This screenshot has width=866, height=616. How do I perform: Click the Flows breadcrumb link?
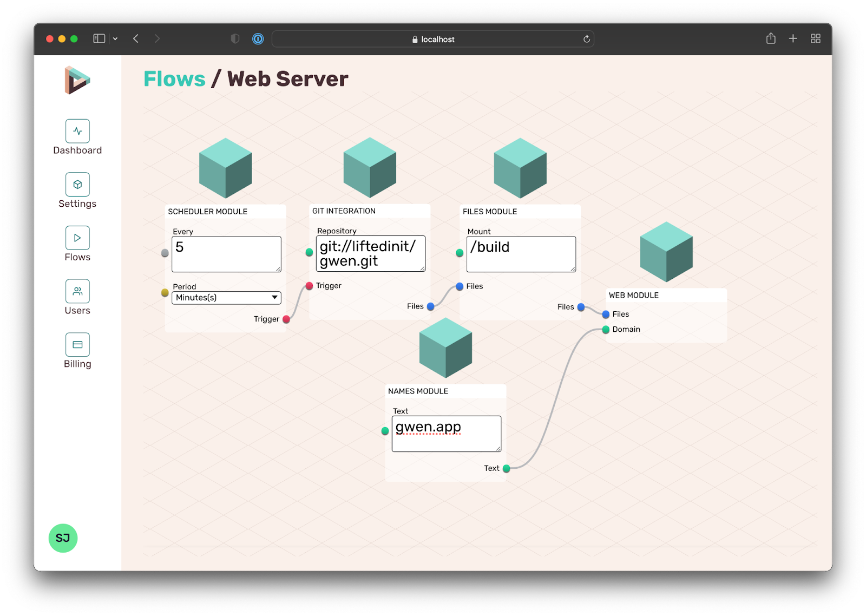[x=174, y=79]
